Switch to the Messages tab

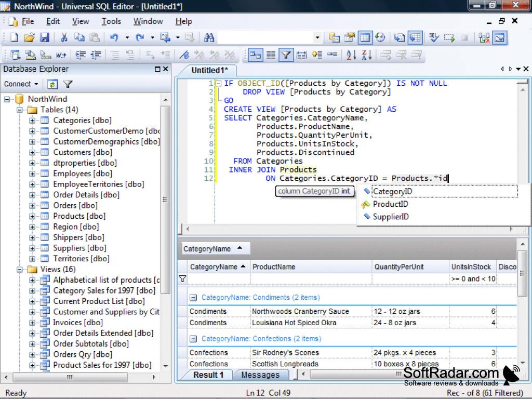point(260,375)
